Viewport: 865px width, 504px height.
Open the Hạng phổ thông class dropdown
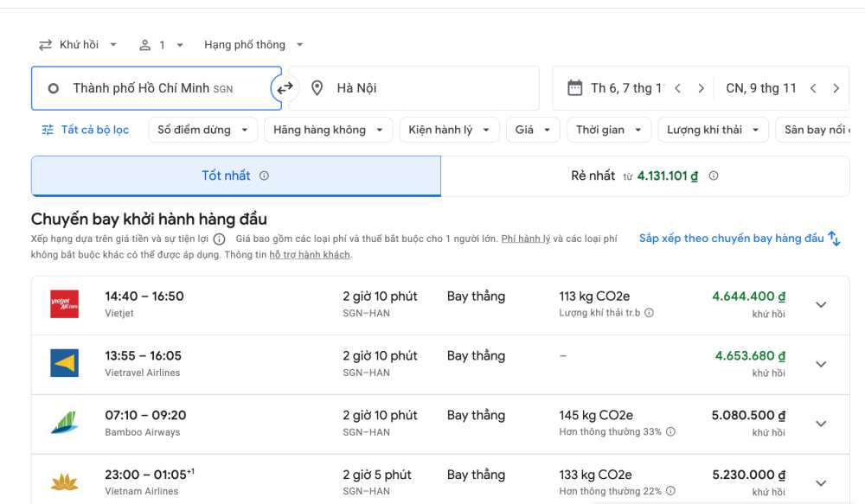point(253,45)
